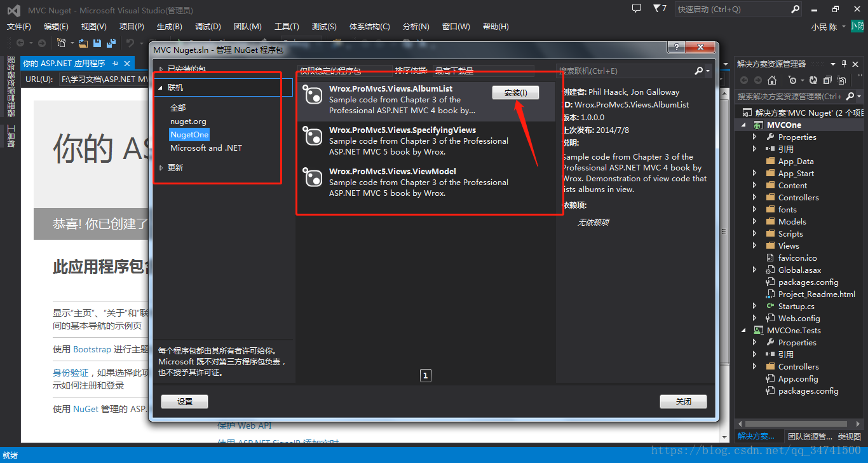Expand the Controllers folder under MVCOne
The width and height of the screenshot is (868, 463).
coord(754,198)
